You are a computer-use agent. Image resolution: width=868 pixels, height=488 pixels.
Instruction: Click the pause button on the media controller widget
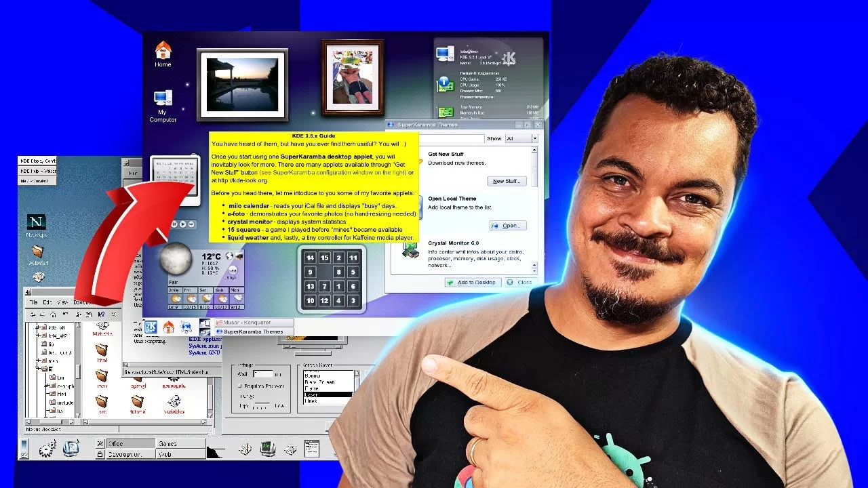tap(174, 224)
